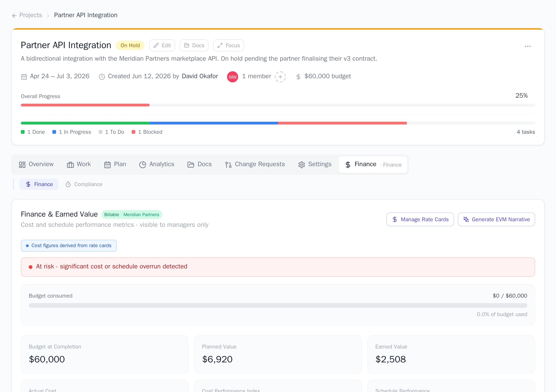The width and height of the screenshot is (556, 392).
Task: Click the pie chart icon on Analytics tab
Action: pos(143,165)
